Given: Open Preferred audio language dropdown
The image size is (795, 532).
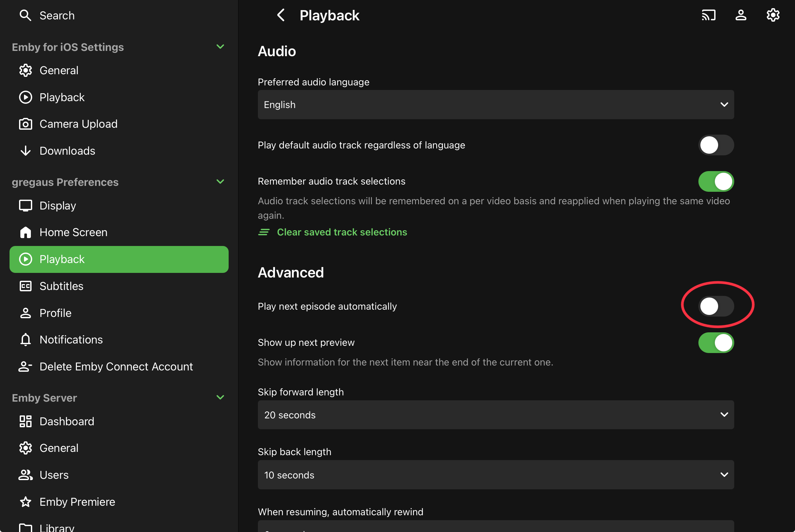Looking at the screenshot, I should coord(495,104).
